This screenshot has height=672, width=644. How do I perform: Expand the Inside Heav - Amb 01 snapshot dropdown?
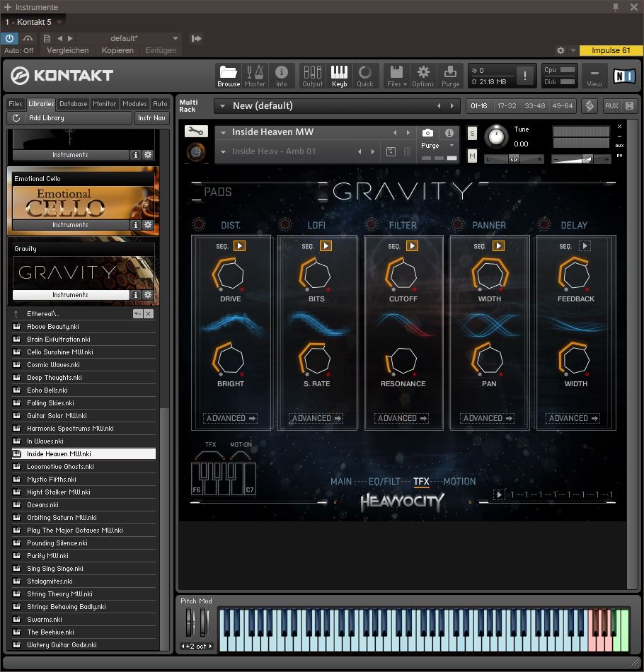[x=223, y=151]
